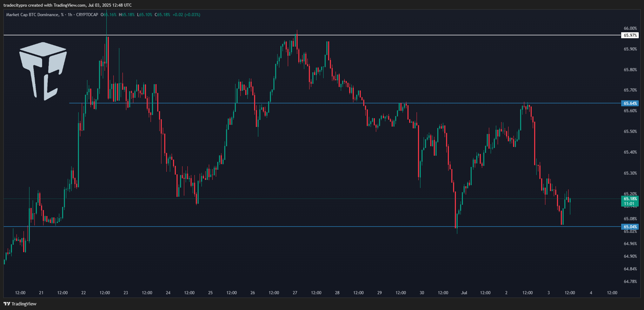The width and height of the screenshot is (644, 310).
Task: Click the 65.60% price axis label
Action: 630,111
